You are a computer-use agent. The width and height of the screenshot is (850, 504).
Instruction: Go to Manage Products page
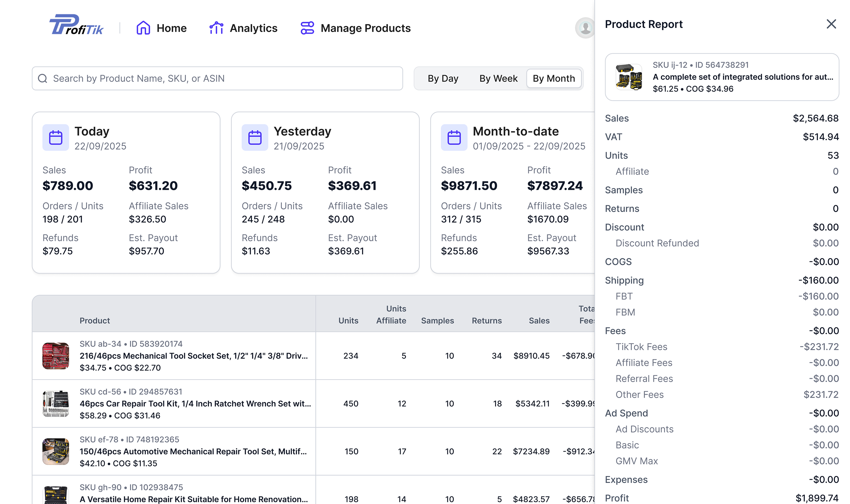tap(366, 28)
